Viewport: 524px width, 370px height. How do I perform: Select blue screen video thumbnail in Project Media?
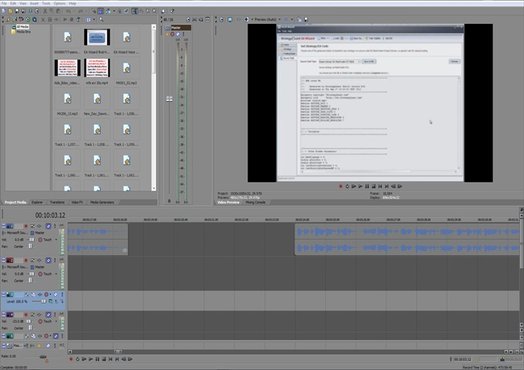(x=97, y=37)
